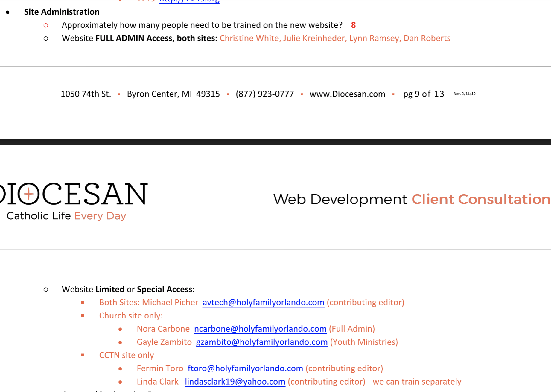Click the 'pg 9 of 13' page number
Image resolution: width=551 pixels, height=392 pixels.
point(423,94)
